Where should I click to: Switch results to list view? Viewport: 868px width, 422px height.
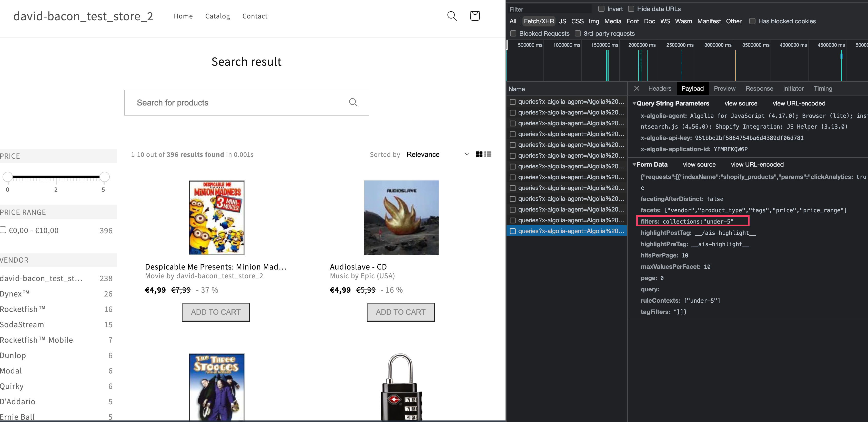[x=488, y=154]
